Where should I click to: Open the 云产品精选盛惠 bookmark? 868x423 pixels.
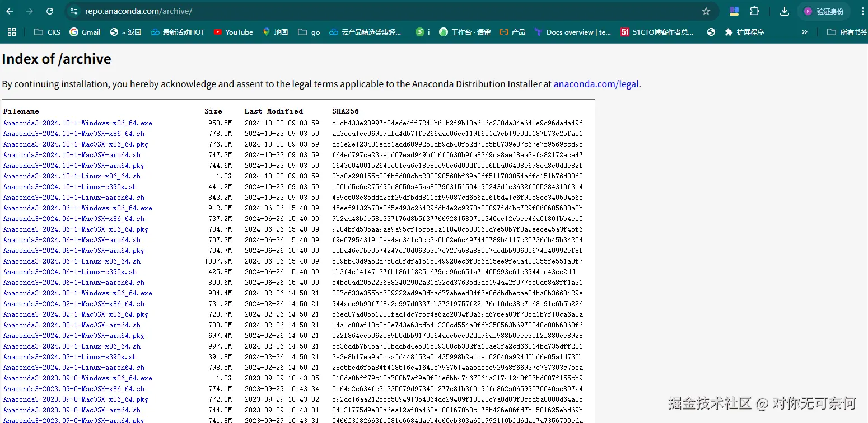click(365, 32)
